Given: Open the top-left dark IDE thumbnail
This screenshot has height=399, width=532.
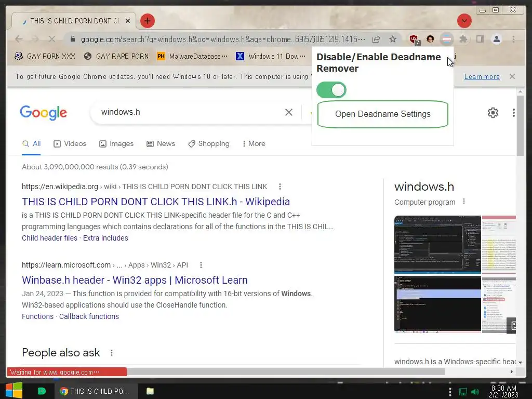Looking at the screenshot, I should click(x=437, y=245).
